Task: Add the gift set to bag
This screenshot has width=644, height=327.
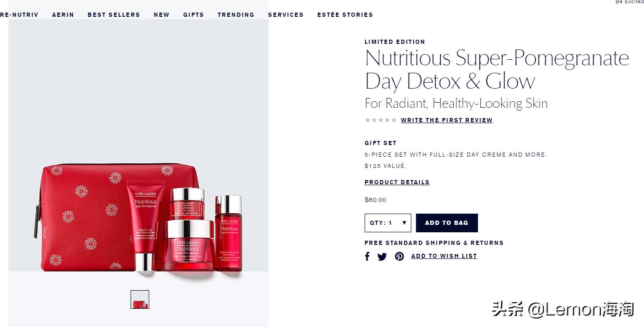Action: click(447, 223)
